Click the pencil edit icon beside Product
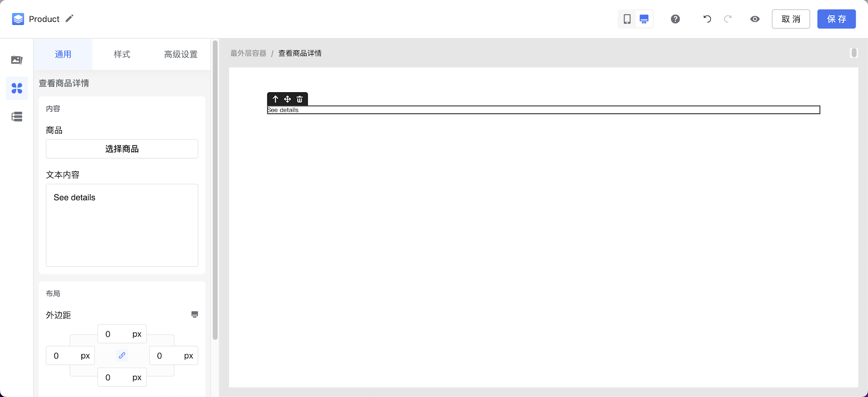The image size is (868, 397). coord(69,18)
